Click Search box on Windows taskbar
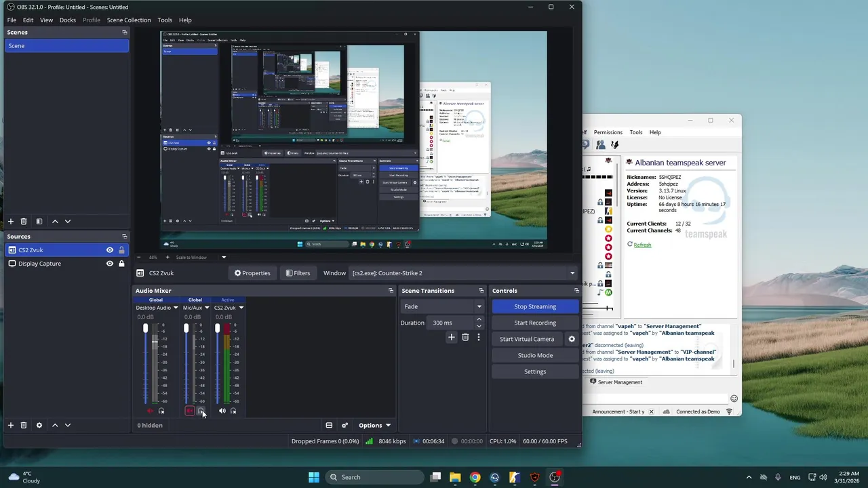Image resolution: width=868 pixels, height=488 pixels. 374,477
